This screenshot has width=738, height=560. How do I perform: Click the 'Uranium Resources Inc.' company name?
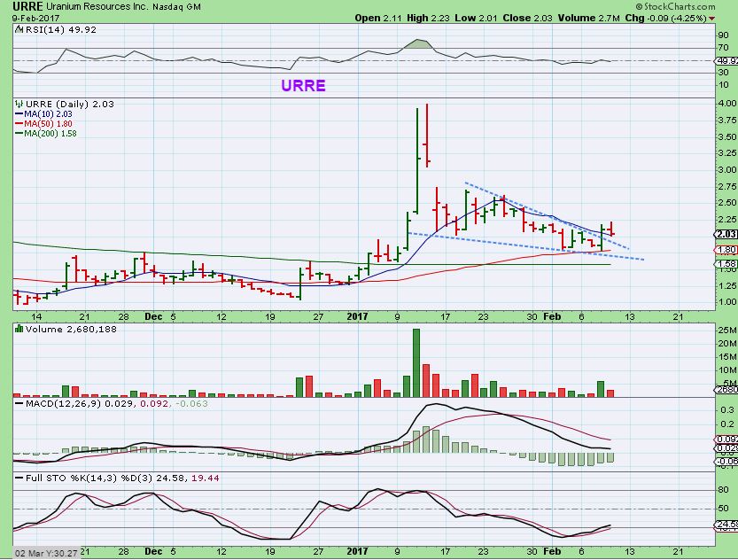click(x=97, y=6)
